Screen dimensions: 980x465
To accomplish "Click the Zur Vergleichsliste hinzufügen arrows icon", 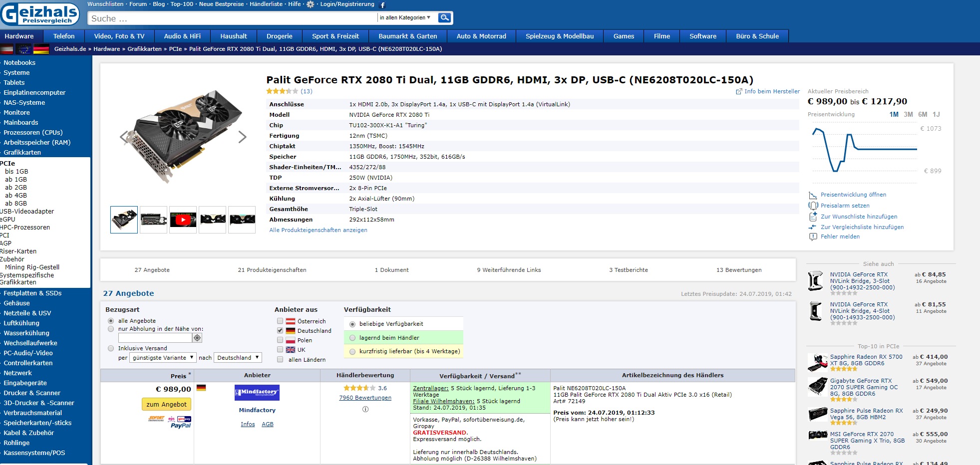I will pyautogui.click(x=813, y=227).
